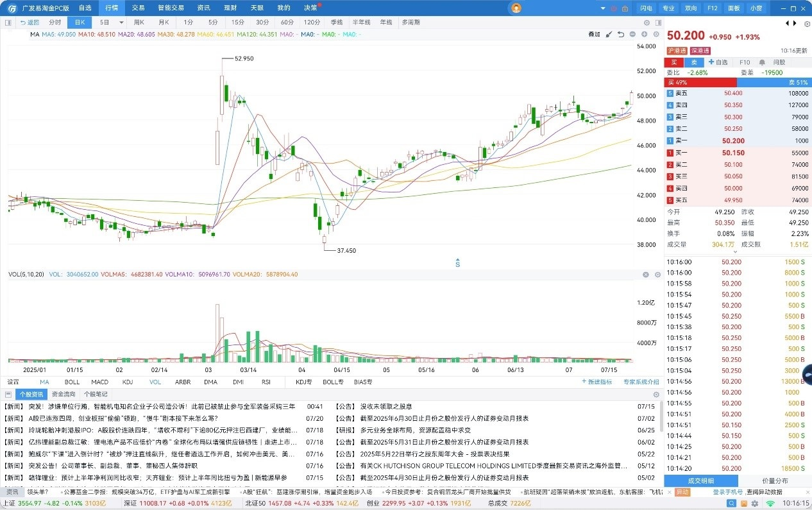Click the 返回 back arrow

(30, 22)
